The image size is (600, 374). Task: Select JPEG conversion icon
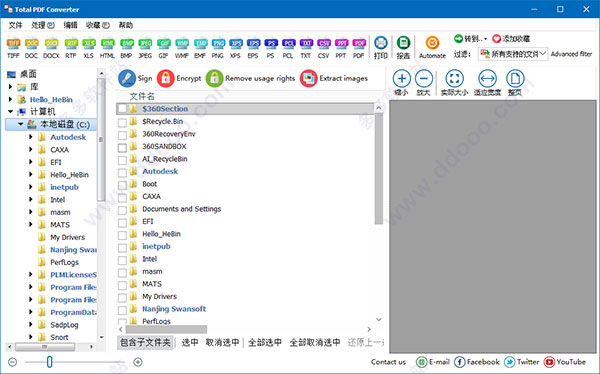(x=145, y=48)
